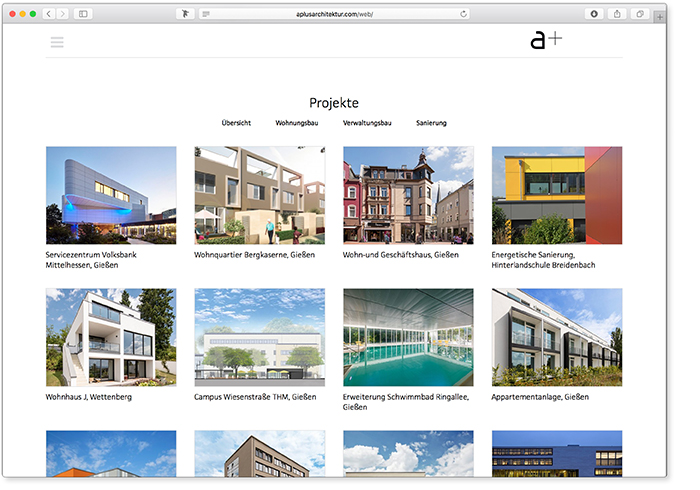Open Servicezentrum Volksbank Mittelhessen photo

[111, 195]
